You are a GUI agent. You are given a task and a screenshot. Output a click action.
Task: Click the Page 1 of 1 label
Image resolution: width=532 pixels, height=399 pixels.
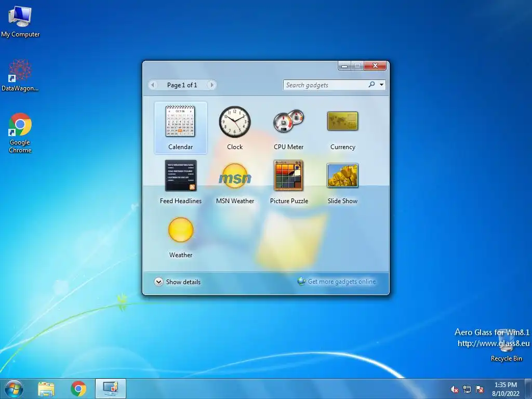click(182, 85)
